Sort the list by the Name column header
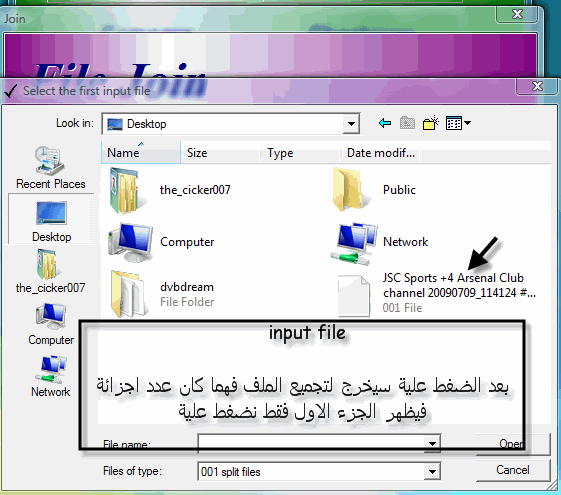The height and width of the screenshot is (495, 561). tap(141, 153)
